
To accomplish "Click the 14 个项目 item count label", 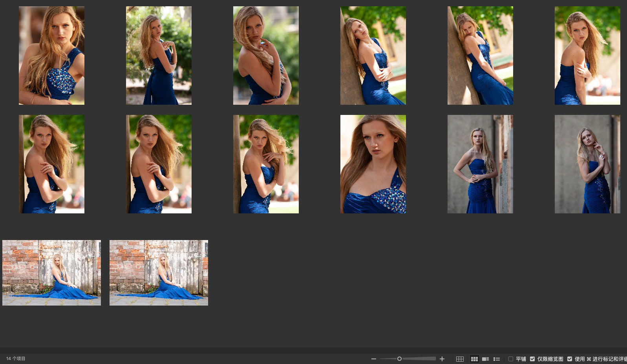I will (x=16, y=359).
